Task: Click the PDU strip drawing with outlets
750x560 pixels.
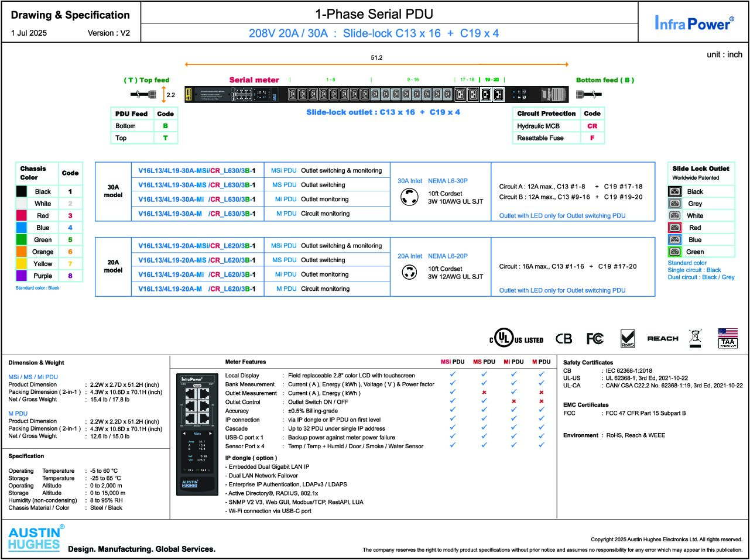Action: [376, 94]
